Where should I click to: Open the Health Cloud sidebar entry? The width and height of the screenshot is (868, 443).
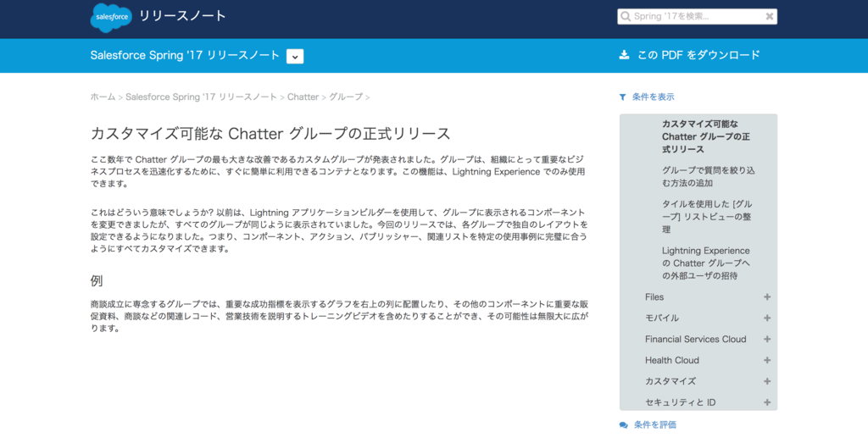tap(672, 360)
